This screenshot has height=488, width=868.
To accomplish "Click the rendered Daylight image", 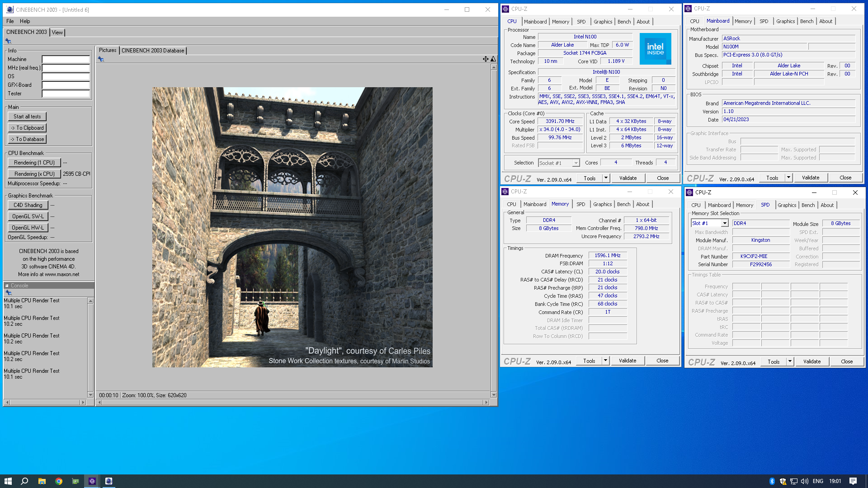I will (x=292, y=227).
